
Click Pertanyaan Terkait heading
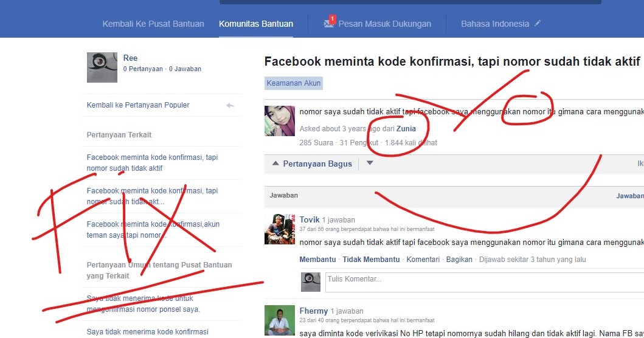click(x=119, y=135)
